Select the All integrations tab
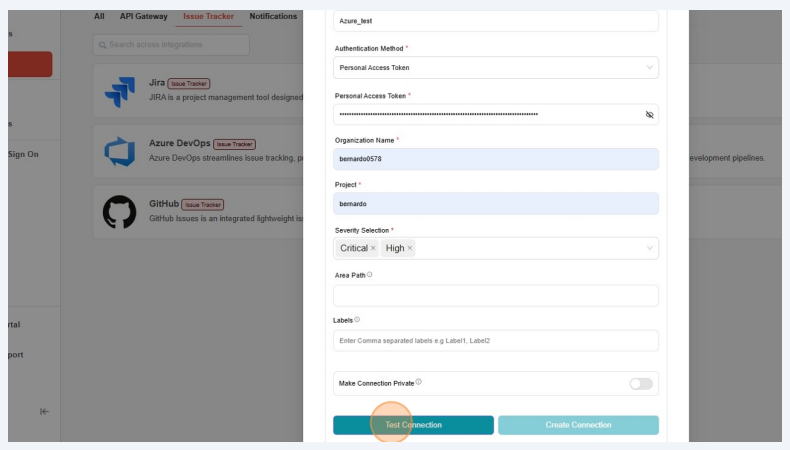The image size is (790, 450). (99, 16)
